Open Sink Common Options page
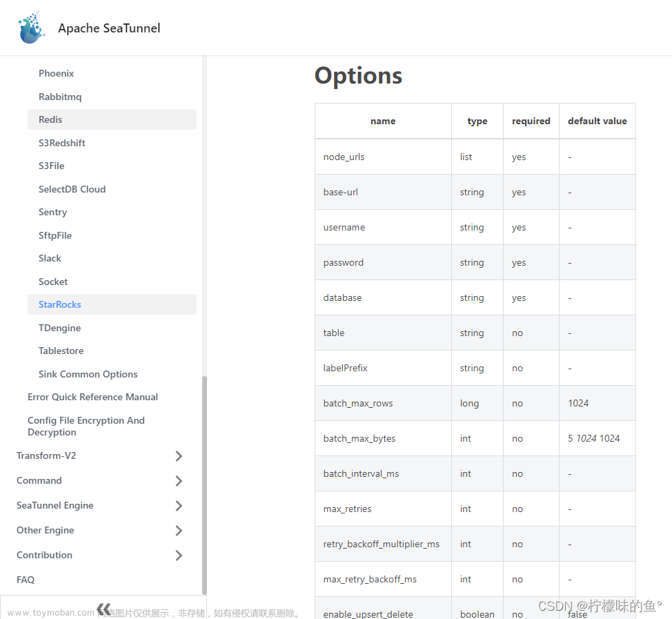Viewport: 672px width, 619px height. 88,374
